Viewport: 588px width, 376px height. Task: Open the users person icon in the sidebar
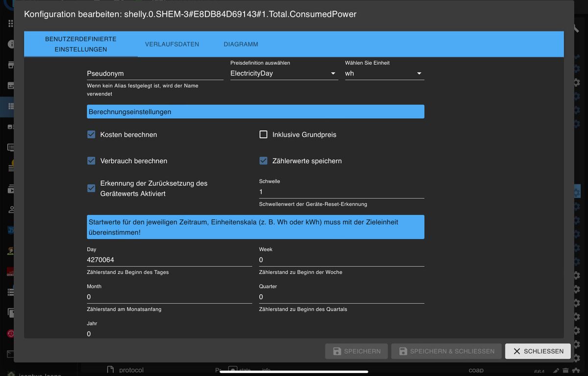11,209
